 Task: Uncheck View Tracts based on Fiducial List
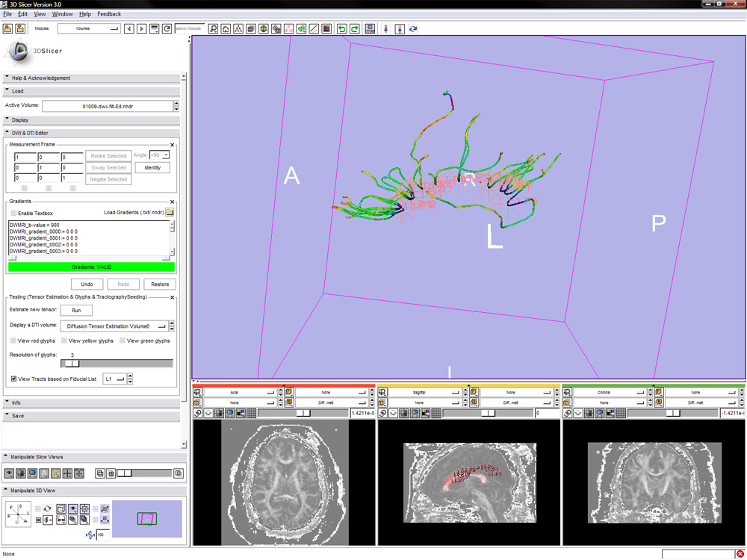[x=14, y=379]
